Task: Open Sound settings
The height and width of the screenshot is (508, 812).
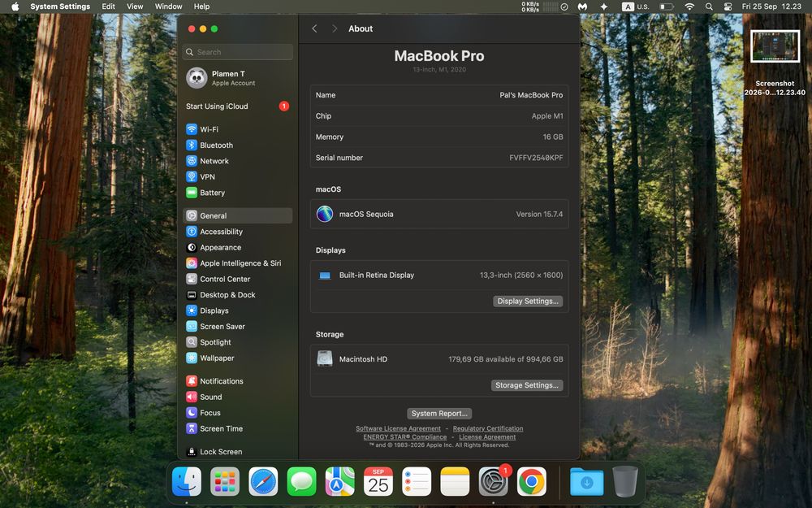Action: tap(238, 397)
